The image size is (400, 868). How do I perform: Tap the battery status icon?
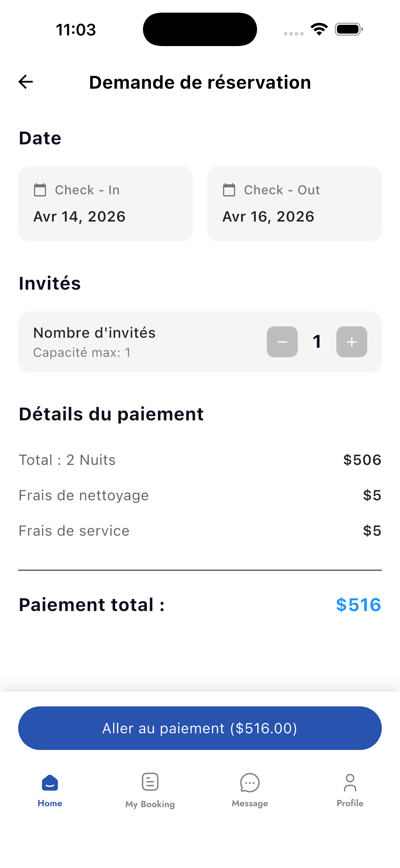tap(349, 29)
